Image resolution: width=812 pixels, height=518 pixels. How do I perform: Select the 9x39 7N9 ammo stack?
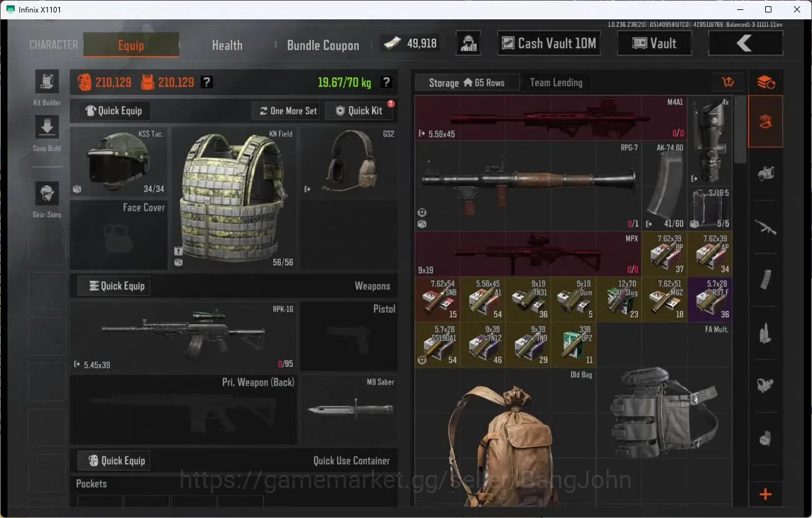coord(528,345)
